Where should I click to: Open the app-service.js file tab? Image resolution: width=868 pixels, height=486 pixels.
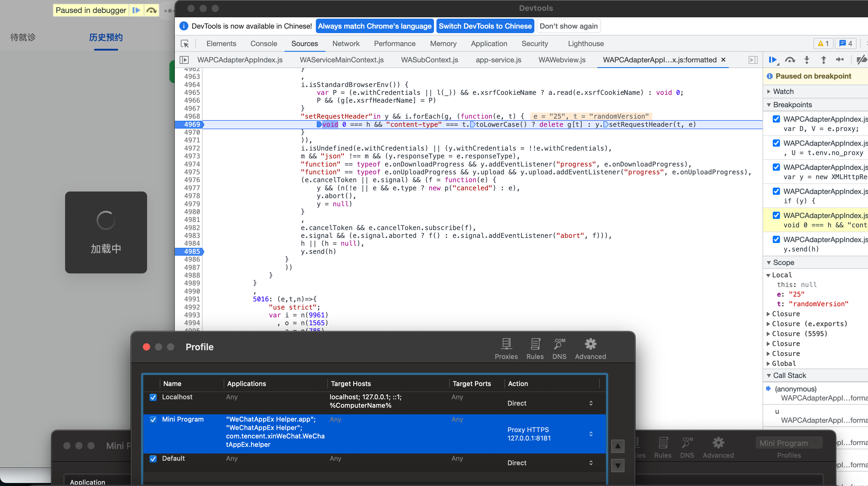[498, 60]
